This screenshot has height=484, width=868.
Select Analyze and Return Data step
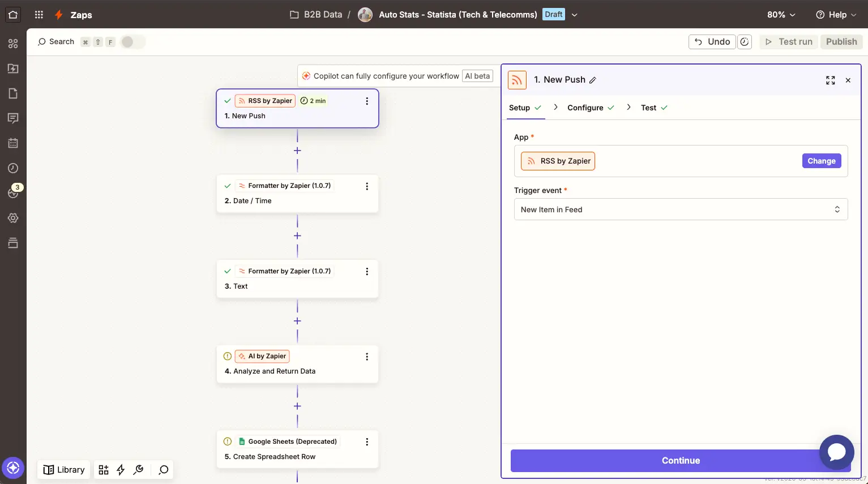click(297, 364)
